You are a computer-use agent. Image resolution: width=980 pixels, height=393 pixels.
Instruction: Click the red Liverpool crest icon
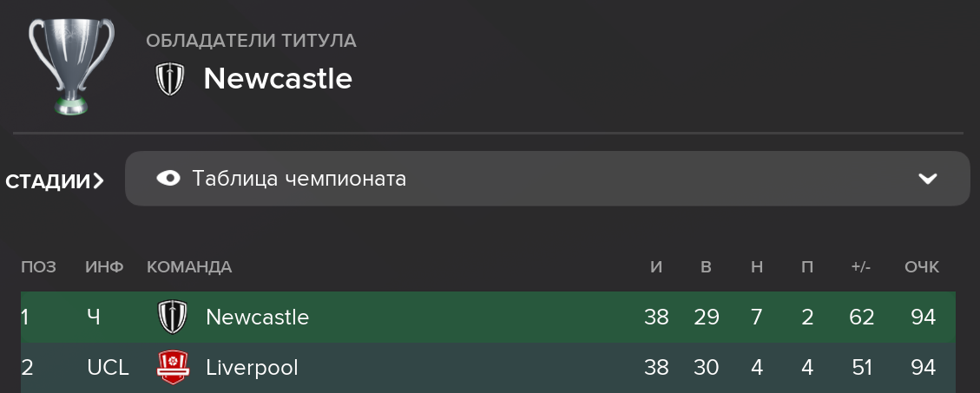(x=172, y=367)
